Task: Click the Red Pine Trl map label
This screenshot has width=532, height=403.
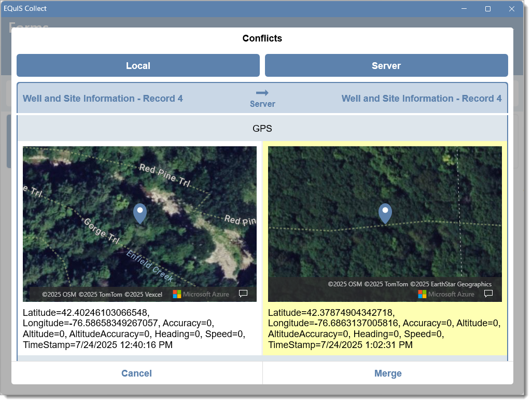Action: point(165,175)
